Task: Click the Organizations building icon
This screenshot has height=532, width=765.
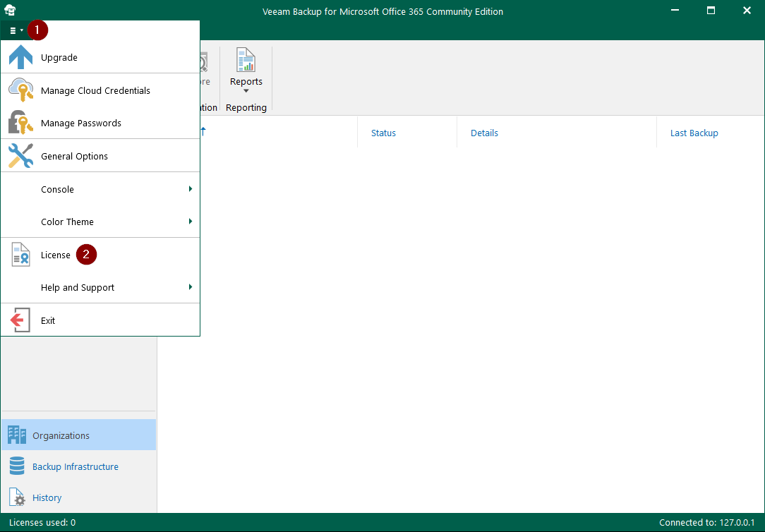Action: point(17,435)
